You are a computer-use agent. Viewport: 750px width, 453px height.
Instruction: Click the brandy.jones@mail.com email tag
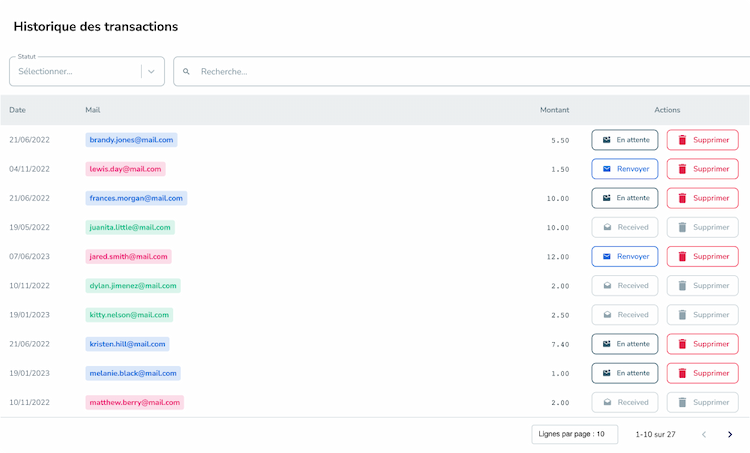[131, 140]
